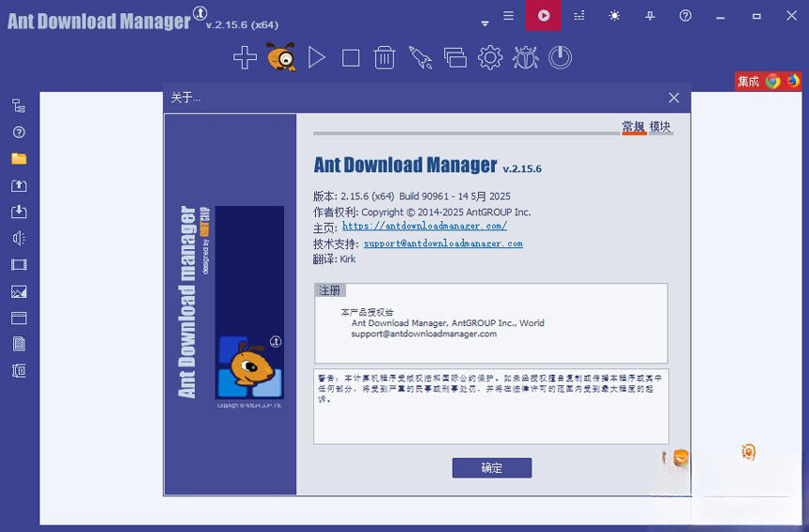This screenshot has height=532, width=809.
Task: Click the stacked windows toolbar icon
Action: click(x=455, y=58)
